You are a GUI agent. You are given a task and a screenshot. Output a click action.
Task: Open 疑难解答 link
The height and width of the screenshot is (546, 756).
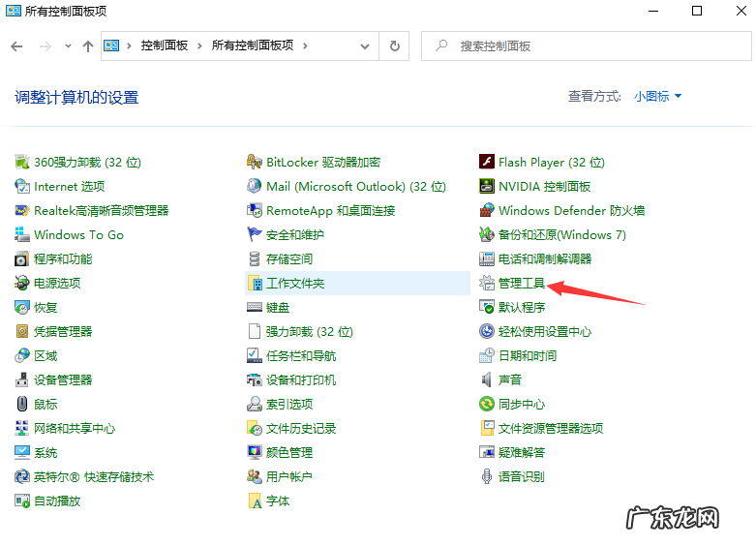point(522,452)
